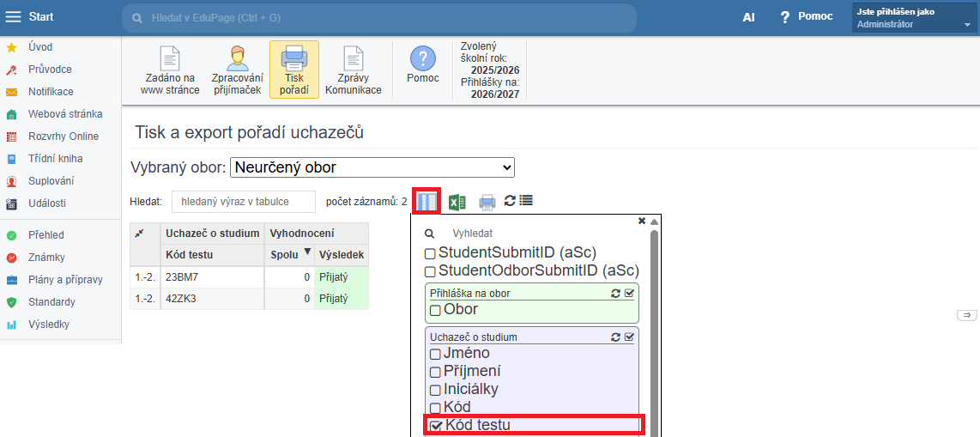Go to Známky in the sidebar
Screen dimensions: 980x437
[46, 258]
